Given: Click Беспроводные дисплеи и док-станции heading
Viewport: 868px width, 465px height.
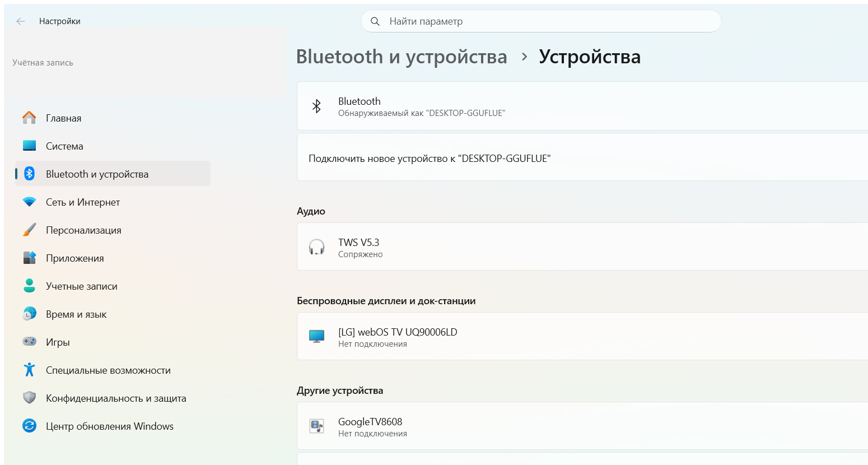Looking at the screenshot, I should tap(386, 301).
